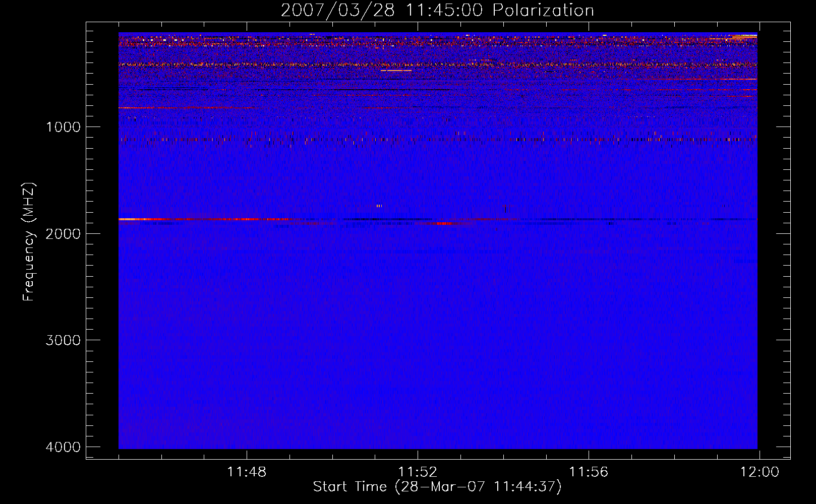Click the 3000 frequency axis label
Viewport: 816px width, 504px height.
(63, 340)
